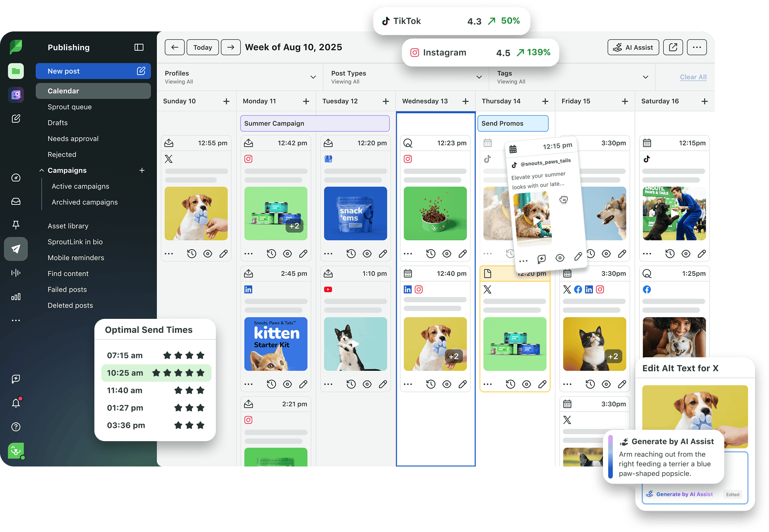Open the listening waveform icon in rail
This screenshot has height=532, width=769.
pyautogui.click(x=16, y=273)
